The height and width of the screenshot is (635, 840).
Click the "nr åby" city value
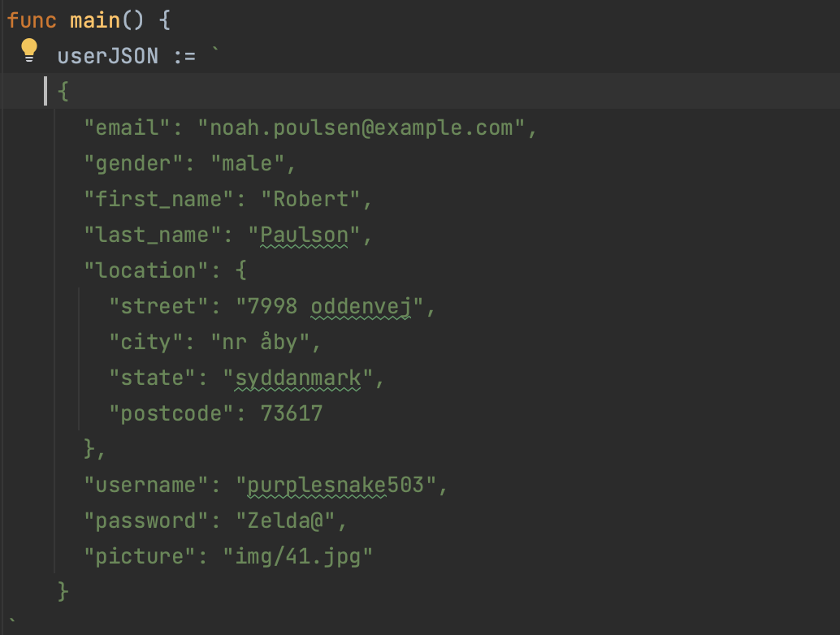pos(260,342)
